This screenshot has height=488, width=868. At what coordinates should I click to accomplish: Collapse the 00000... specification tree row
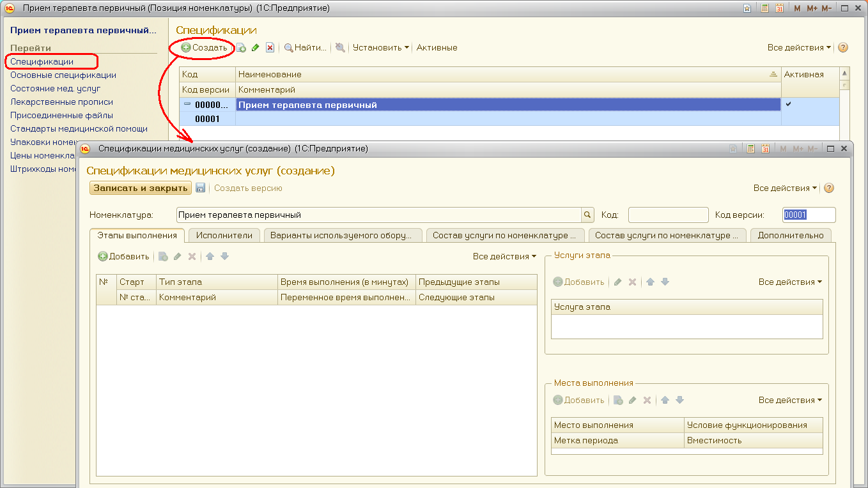pyautogui.click(x=187, y=104)
